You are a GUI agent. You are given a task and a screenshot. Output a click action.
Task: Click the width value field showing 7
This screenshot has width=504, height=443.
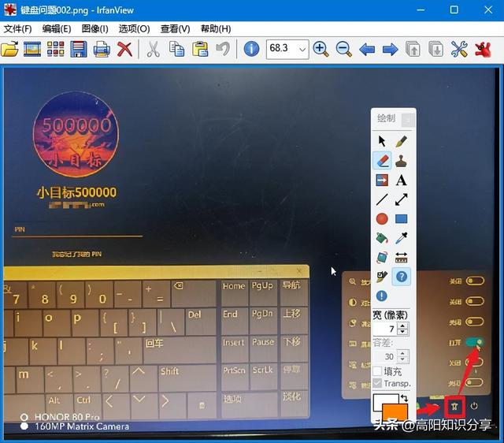click(x=385, y=329)
